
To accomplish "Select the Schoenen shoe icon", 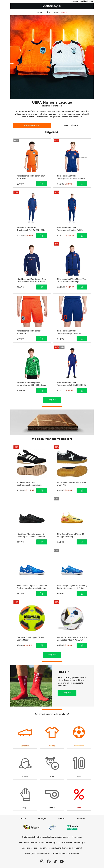I will (25, 732).
